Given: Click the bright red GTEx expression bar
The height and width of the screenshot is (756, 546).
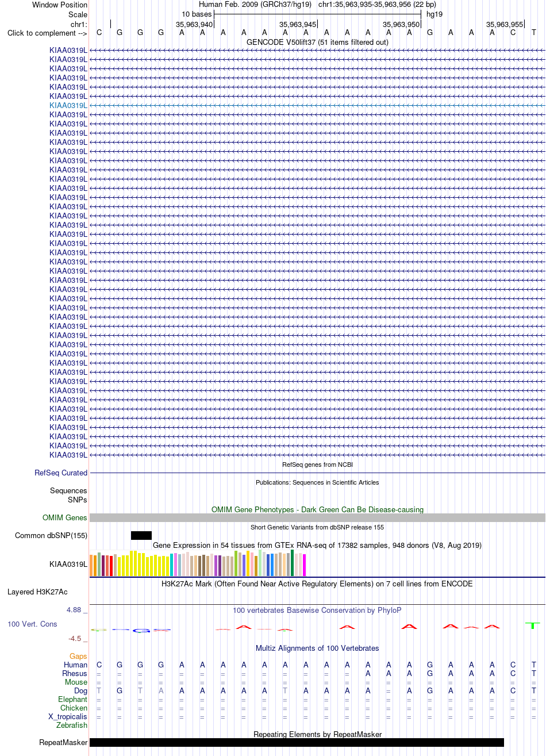Looking at the screenshot, I should (111, 566).
